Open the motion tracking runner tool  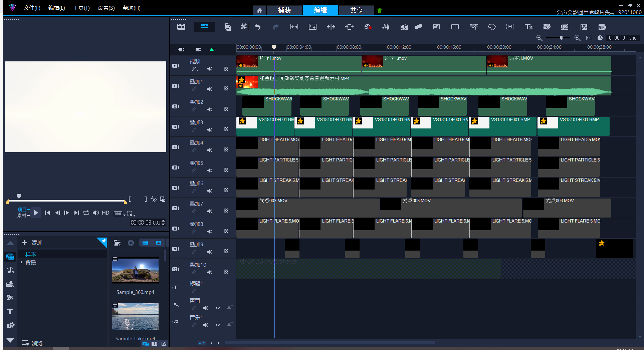tap(474, 27)
